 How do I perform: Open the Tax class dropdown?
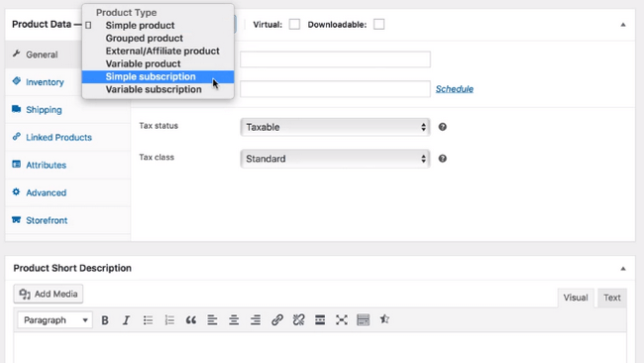click(x=335, y=159)
